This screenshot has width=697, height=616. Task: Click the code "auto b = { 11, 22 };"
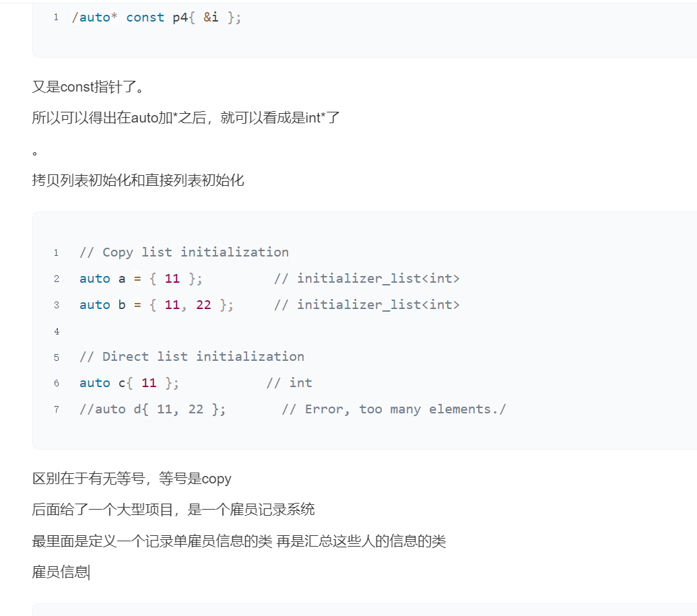click(x=156, y=305)
